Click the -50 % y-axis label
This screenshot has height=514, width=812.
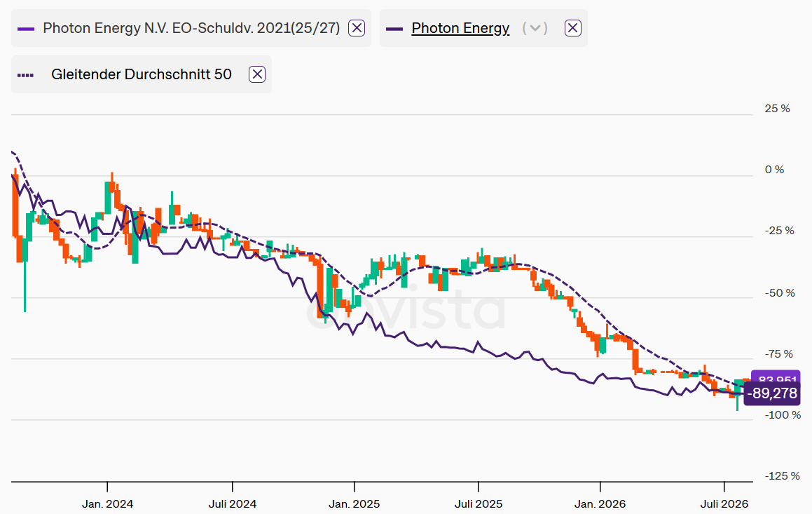[x=780, y=292]
